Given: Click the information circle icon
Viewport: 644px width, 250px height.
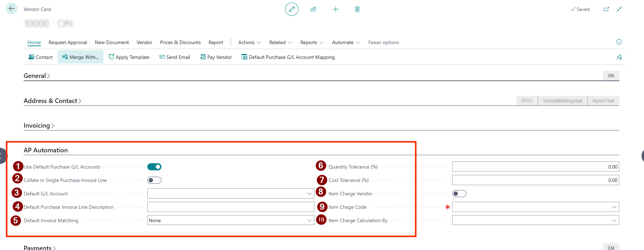Looking at the screenshot, I should click(619, 42).
